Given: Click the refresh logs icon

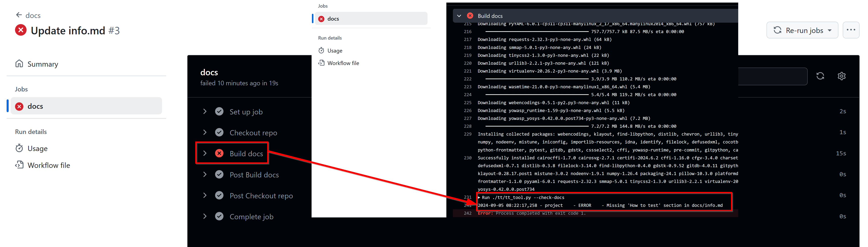Looking at the screenshot, I should point(820,76).
